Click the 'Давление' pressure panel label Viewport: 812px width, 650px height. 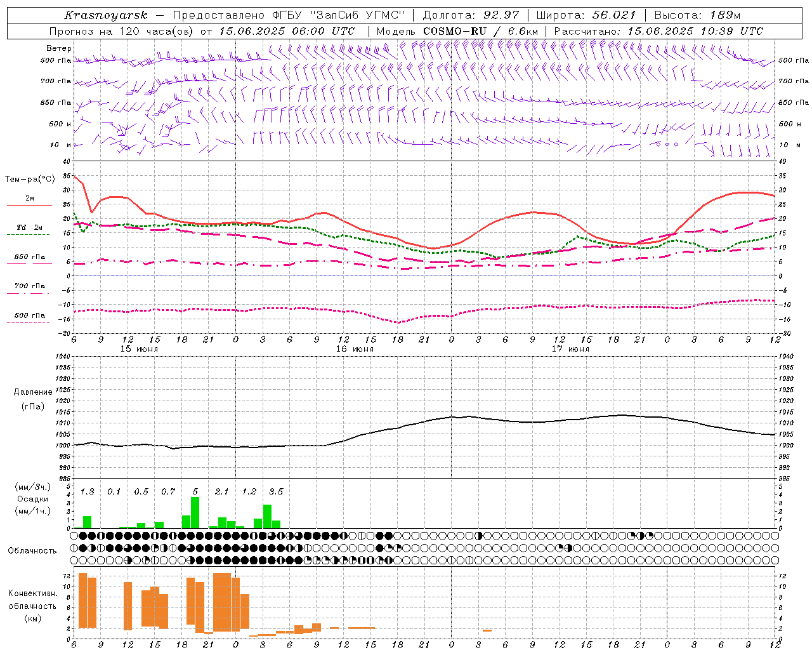click(32, 392)
